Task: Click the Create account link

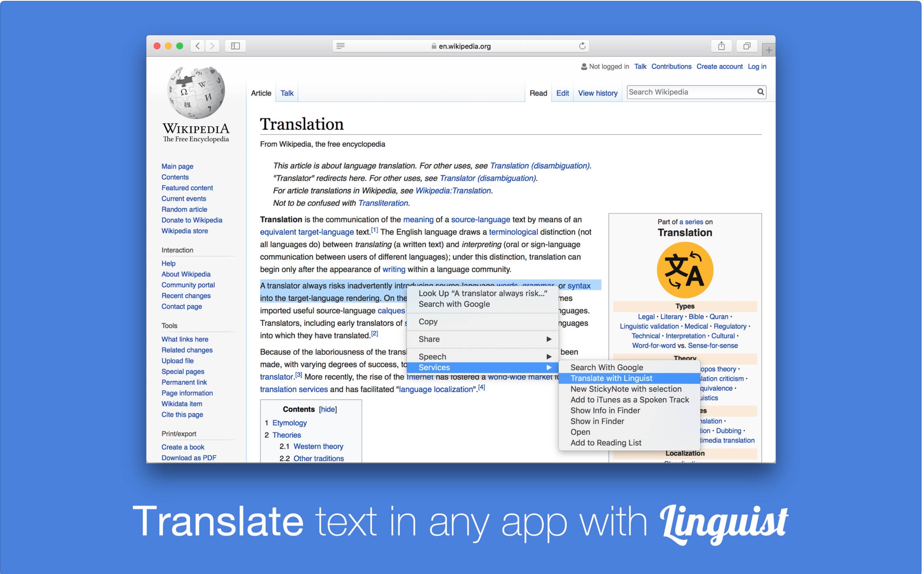Action: [x=719, y=66]
